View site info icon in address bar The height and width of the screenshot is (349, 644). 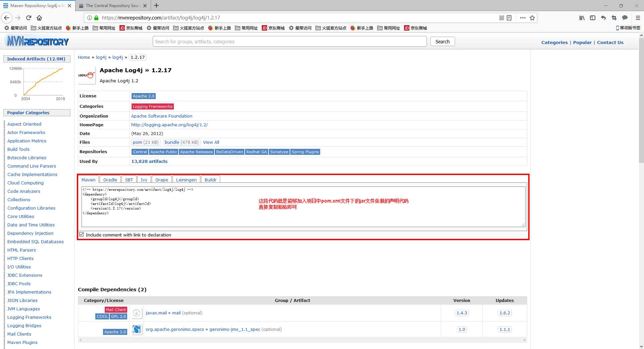(90, 18)
